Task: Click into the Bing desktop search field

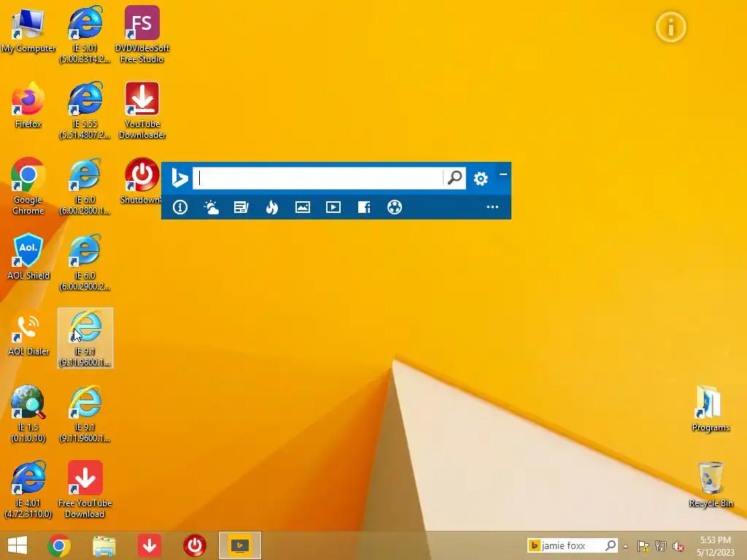Action: (x=317, y=178)
